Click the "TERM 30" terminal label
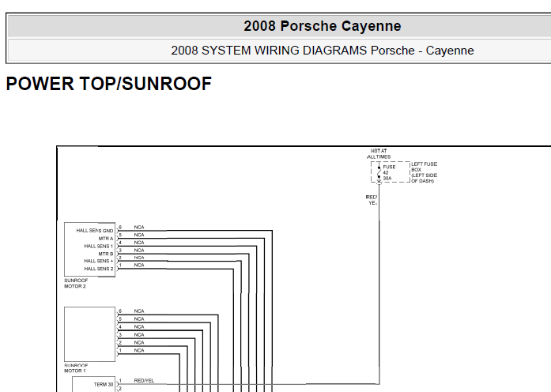Image resolution: width=551 pixels, height=392 pixels. tap(104, 385)
